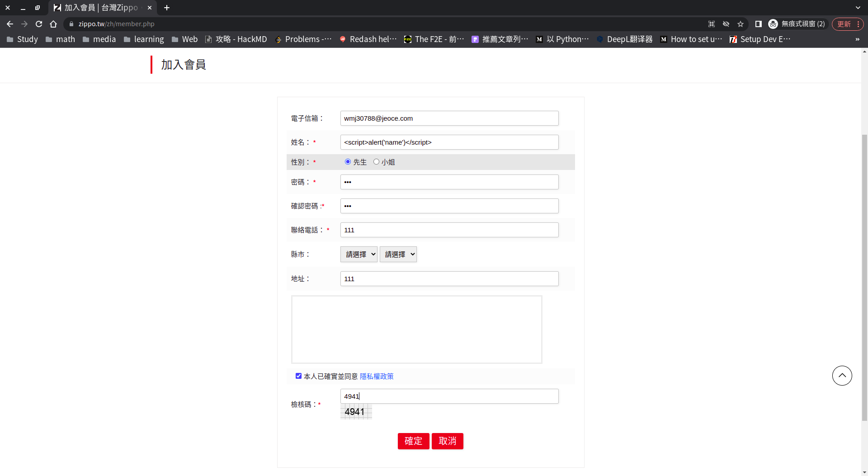This screenshot has height=476, width=868.
Task: Open the 攻略 - HackMD bookmark
Action: [x=236, y=39]
